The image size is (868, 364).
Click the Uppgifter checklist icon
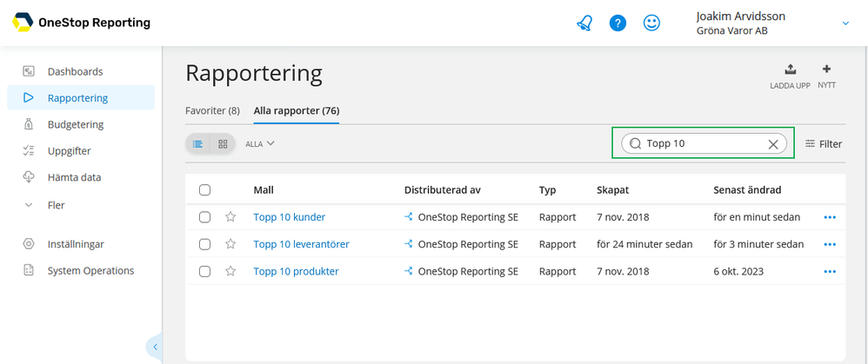pos(29,151)
